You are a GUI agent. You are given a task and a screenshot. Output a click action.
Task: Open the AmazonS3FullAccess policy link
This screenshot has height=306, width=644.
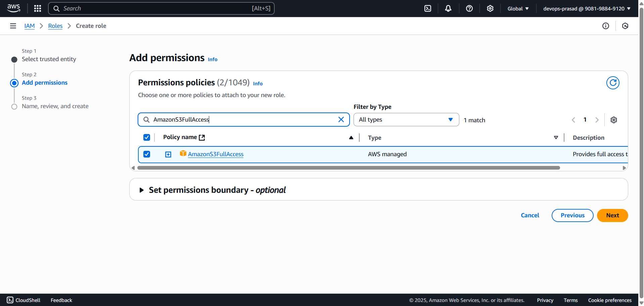tap(216, 154)
